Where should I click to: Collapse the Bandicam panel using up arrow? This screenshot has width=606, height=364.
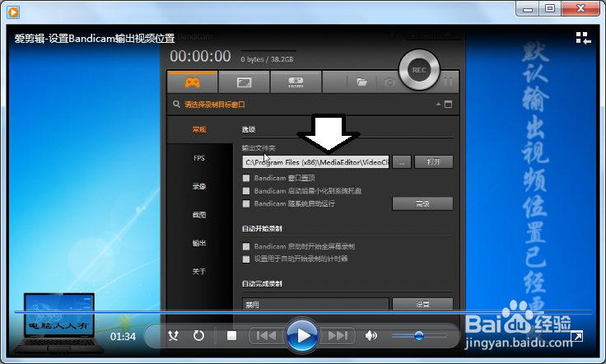[x=438, y=104]
